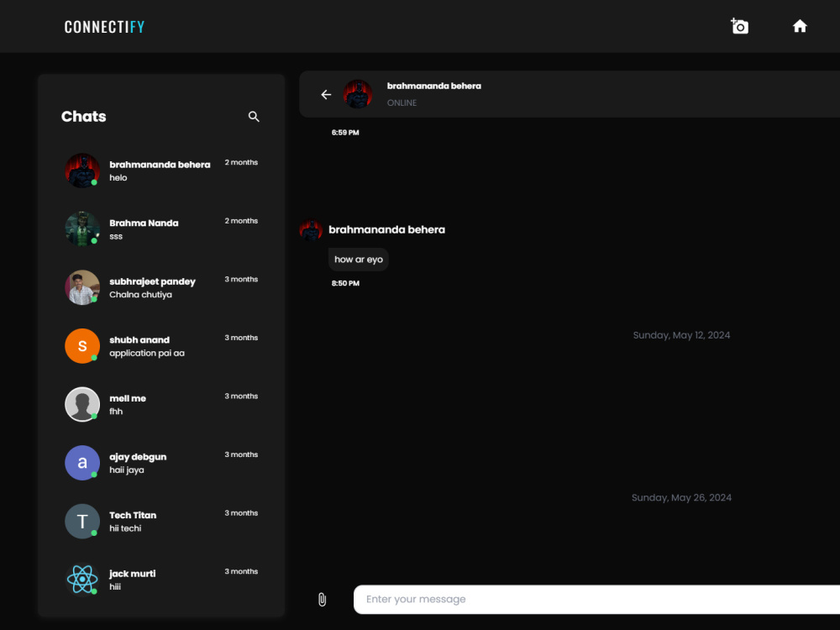This screenshot has width=840, height=630.
Task: Click sender name above message bubble
Action: pos(386,230)
